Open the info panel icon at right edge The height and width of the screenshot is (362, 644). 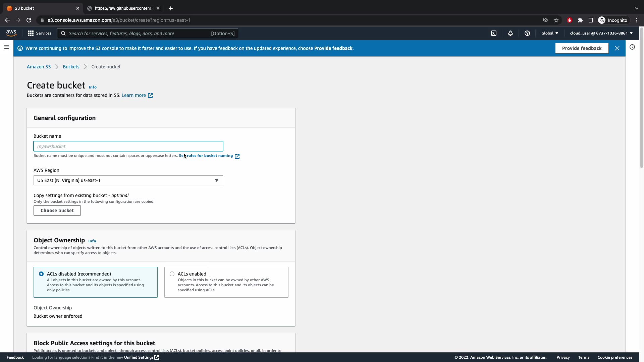(x=632, y=47)
